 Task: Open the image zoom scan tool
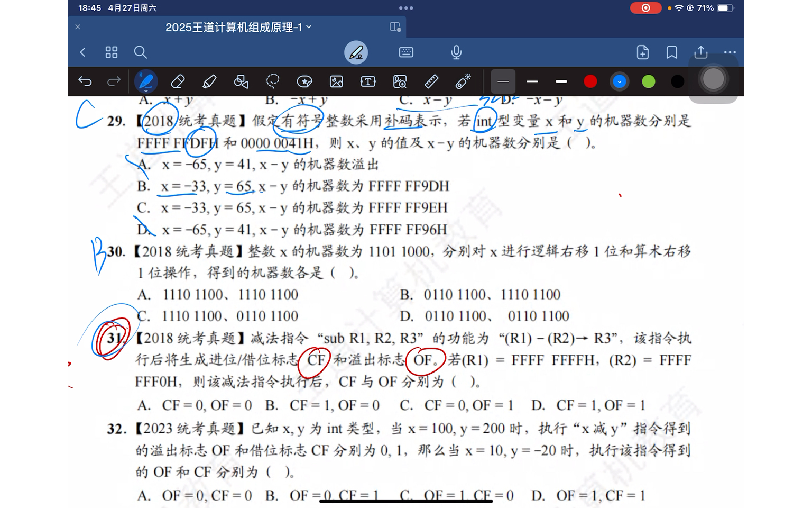pyautogui.click(x=400, y=81)
